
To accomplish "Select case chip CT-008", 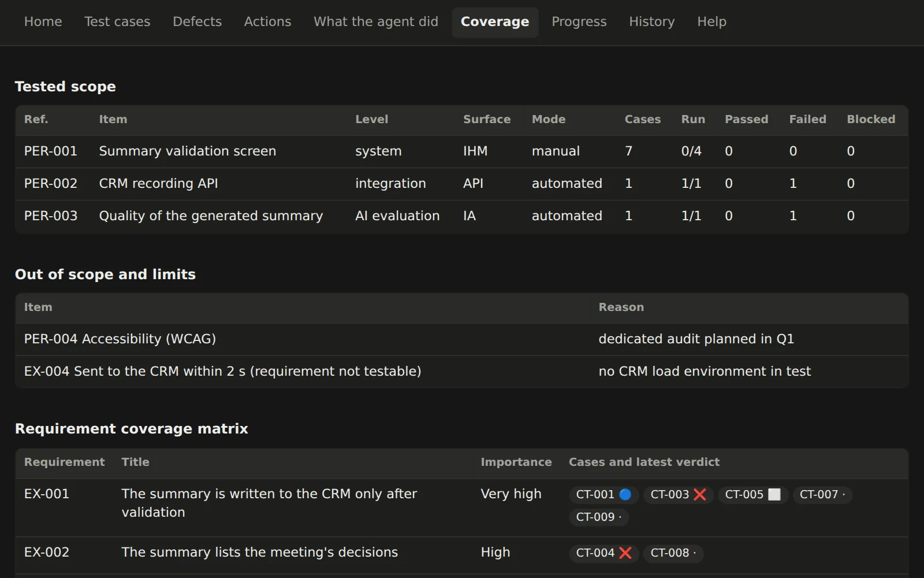I will point(673,553).
